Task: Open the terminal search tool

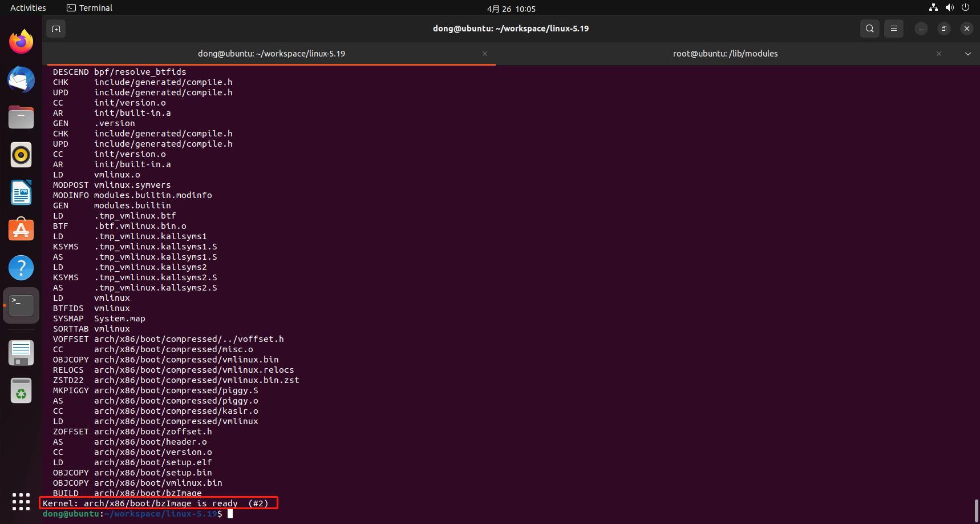Action: tap(869, 29)
